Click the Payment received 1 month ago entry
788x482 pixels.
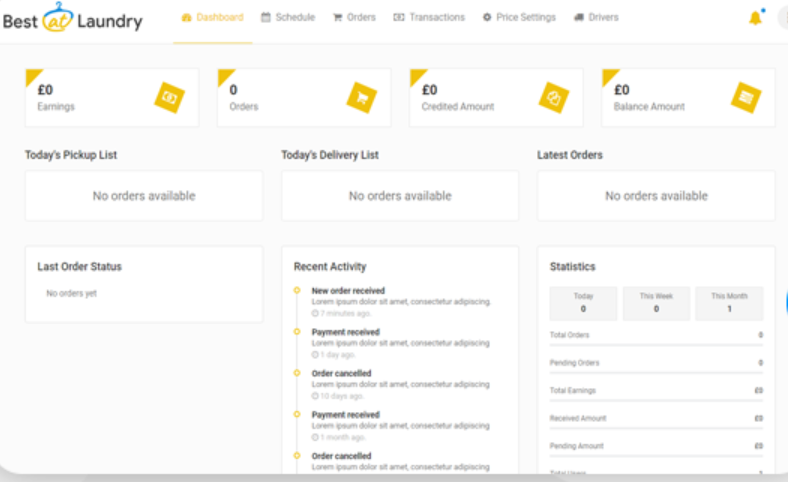(400, 426)
